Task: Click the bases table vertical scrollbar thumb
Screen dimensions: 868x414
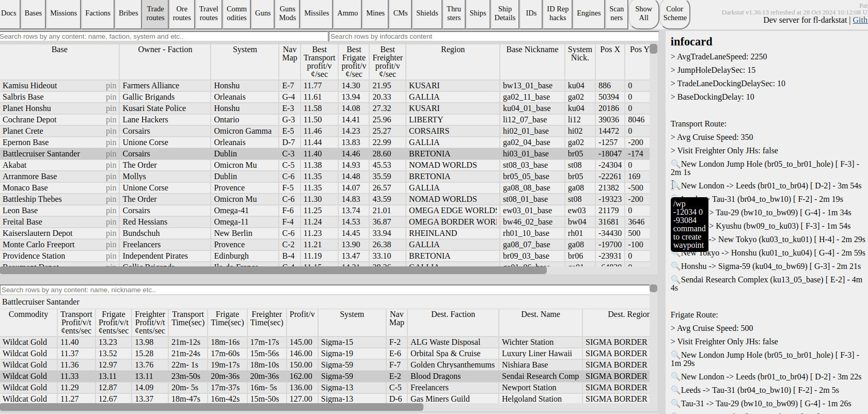Action: pos(654,49)
